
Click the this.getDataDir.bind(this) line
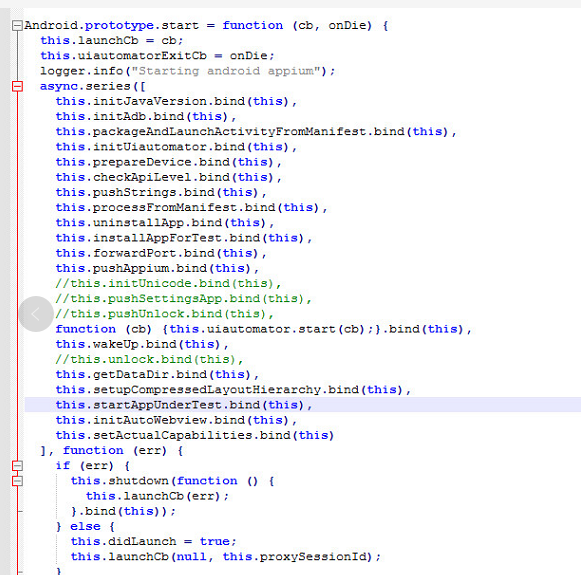click(157, 375)
